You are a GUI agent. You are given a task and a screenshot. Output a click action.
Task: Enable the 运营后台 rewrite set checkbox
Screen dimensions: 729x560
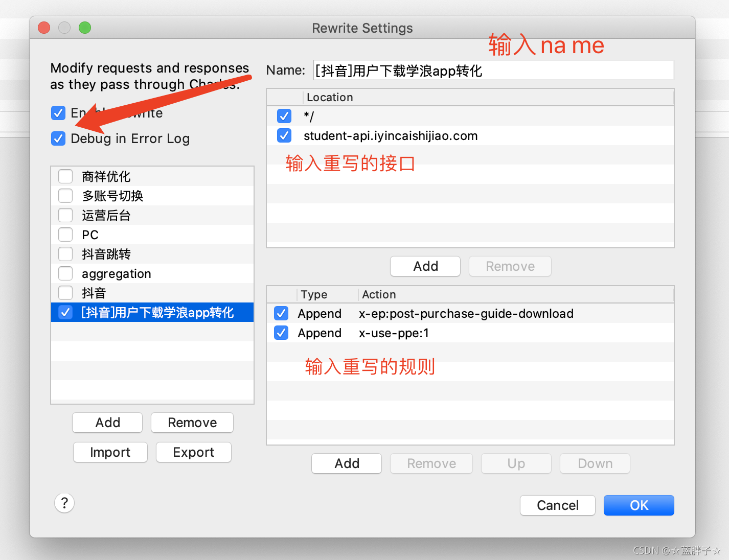(65, 215)
